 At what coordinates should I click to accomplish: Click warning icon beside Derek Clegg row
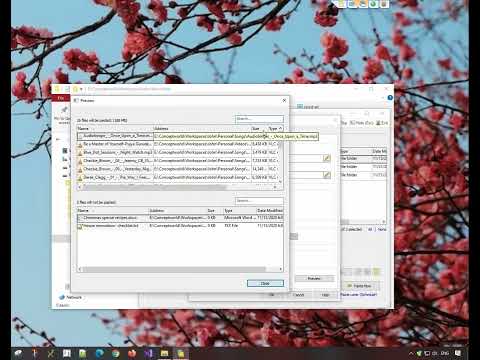(x=80, y=178)
